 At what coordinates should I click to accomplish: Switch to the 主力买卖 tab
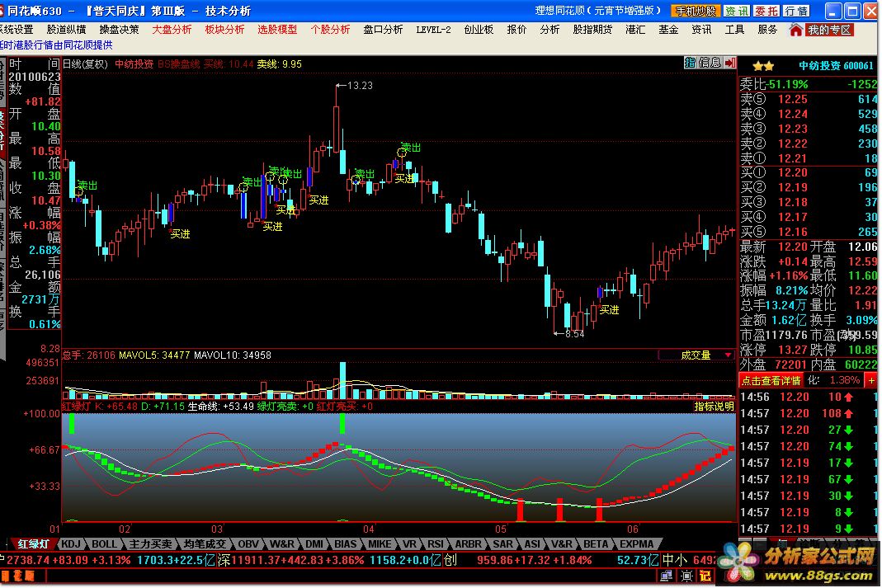tap(150, 544)
